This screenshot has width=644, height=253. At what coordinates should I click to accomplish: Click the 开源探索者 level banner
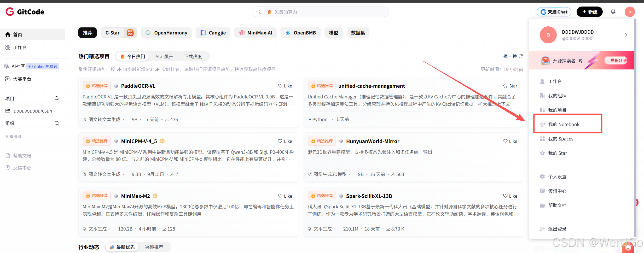coord(582,60)
